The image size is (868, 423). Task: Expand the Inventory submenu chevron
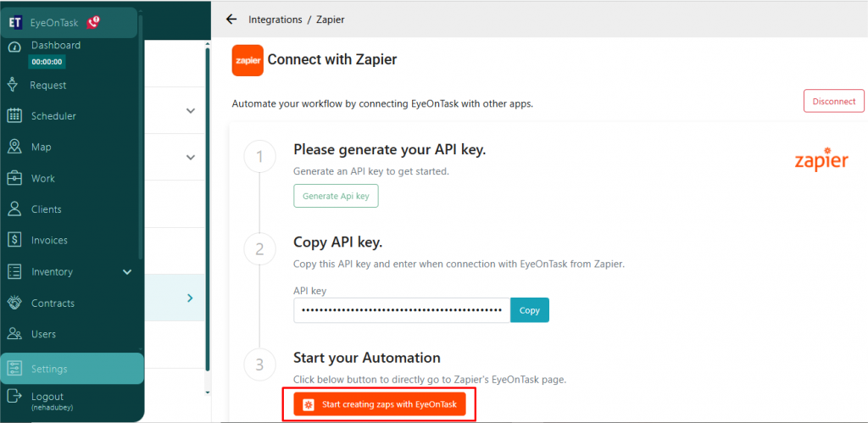click(127, 272)
